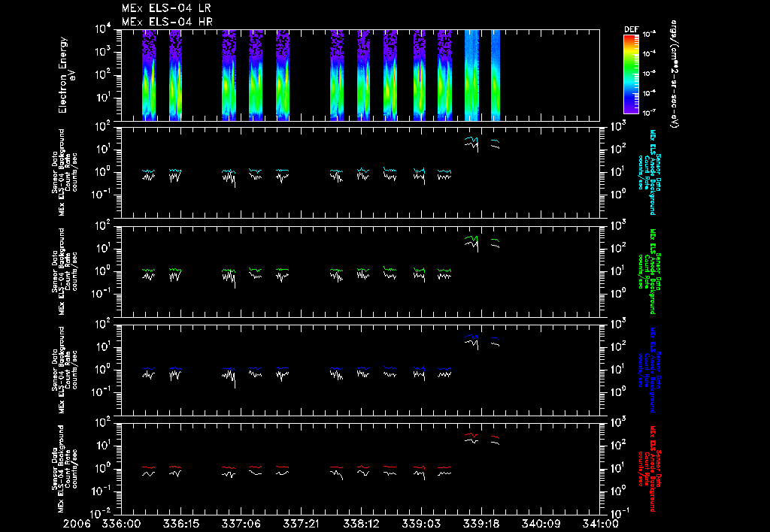
Task: Click the left axis label of the blue panel
Action: coord(65,370)
